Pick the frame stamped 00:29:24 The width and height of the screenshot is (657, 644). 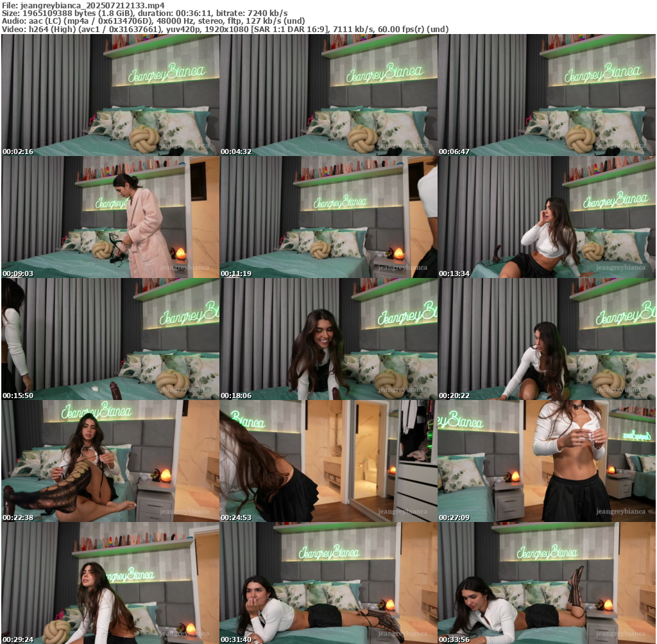tap(110, 583)
